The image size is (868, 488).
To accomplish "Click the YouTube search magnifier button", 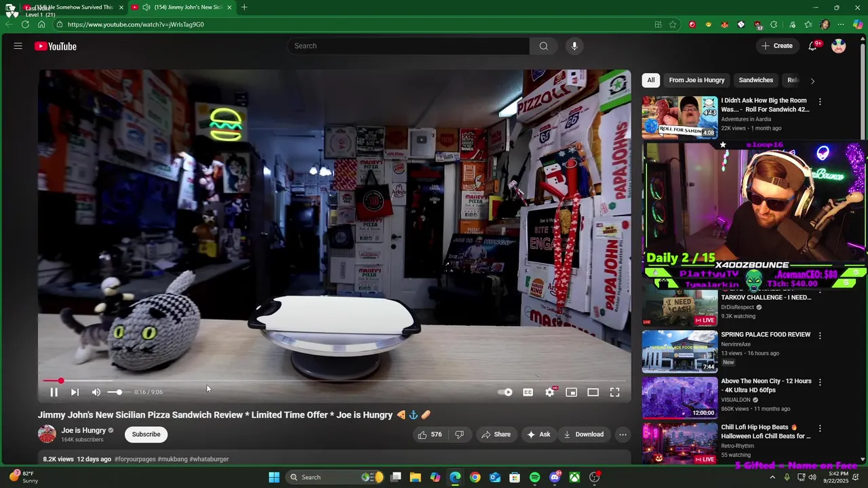I will (543, 46).
